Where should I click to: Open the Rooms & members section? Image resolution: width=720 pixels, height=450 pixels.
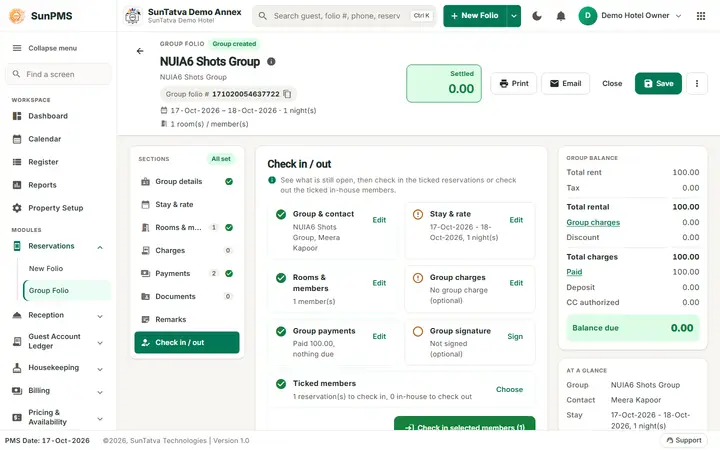(187, 228)
